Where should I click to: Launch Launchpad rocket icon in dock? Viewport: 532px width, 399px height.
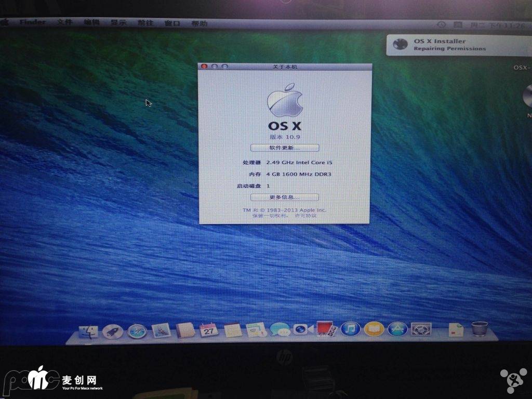click(x=112, y=330)
